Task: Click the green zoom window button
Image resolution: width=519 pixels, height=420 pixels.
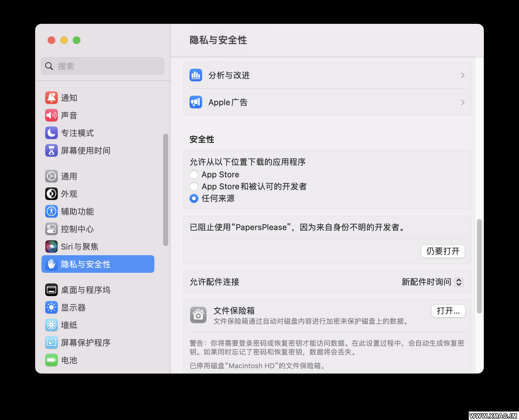Action: 77,40
